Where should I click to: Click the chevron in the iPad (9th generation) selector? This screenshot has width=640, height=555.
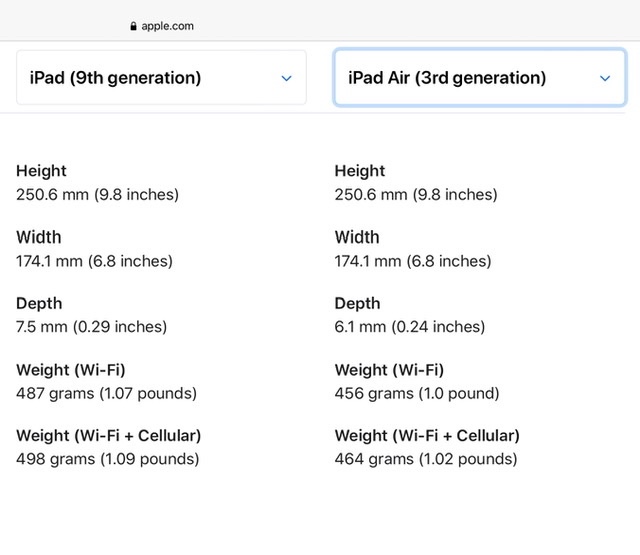tap(287, 78)
